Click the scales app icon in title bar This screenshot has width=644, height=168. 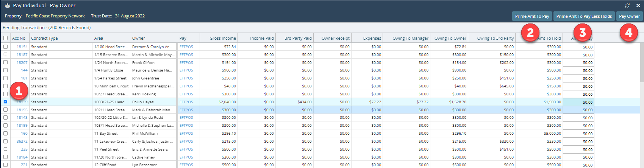pyautogui.click(x=7, y=6)
